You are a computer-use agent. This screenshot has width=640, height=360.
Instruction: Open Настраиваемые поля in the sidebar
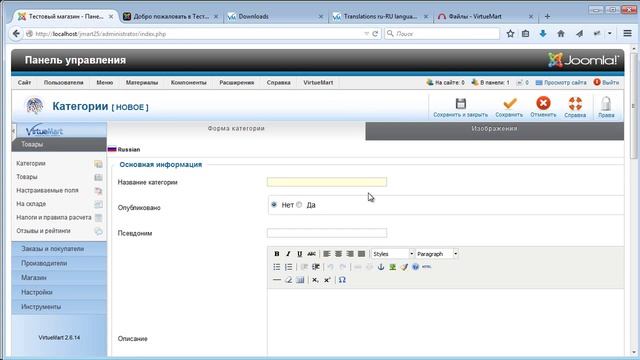pyautogui.click(x=47, y=190)
